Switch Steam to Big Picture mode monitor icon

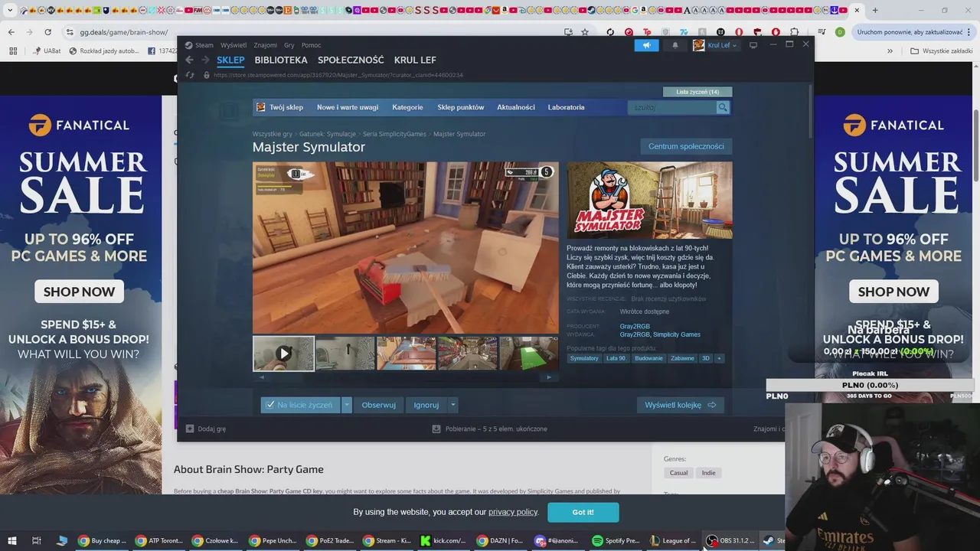[x=753, y=45]
